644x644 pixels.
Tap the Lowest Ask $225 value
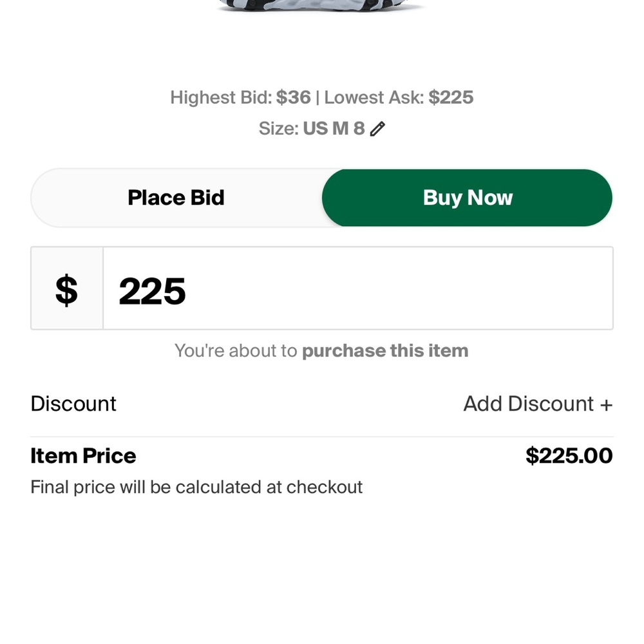[451, 98]
